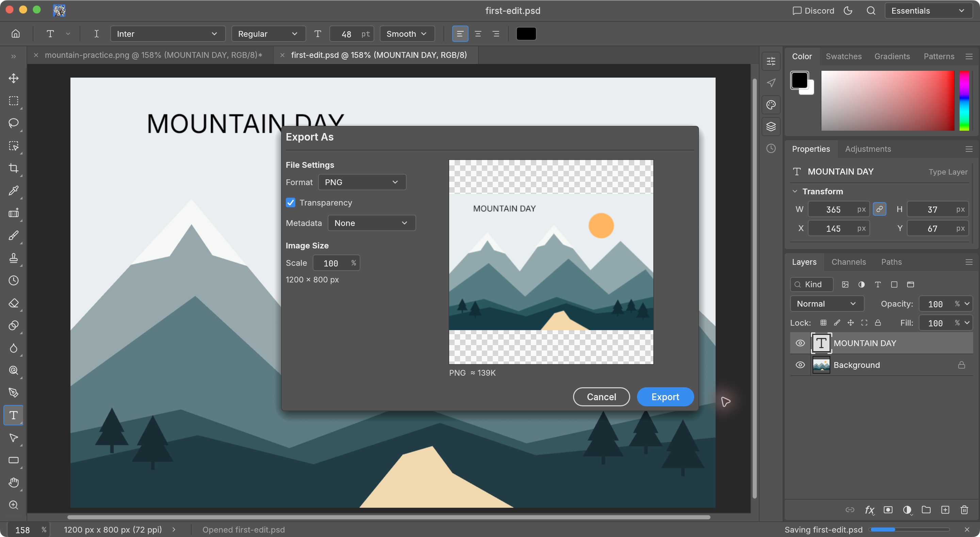Switch to the Swatches tab
The height and width of the screenshot is (537, 980).
tap(844, 56)
